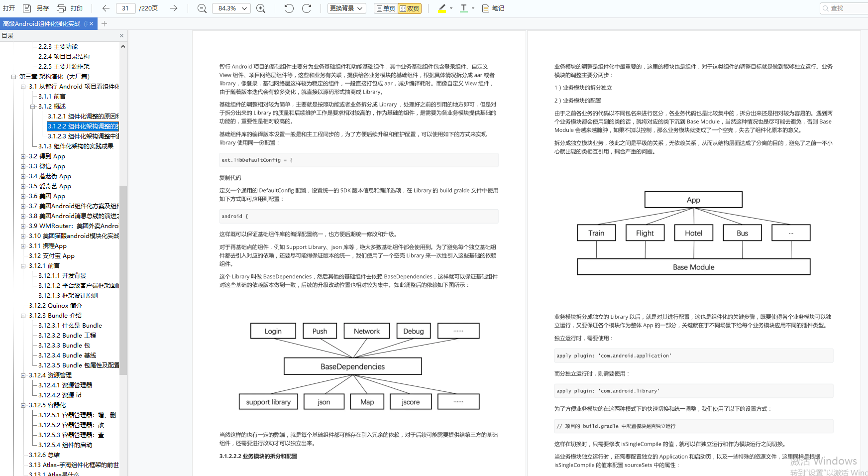Expand the 3.4 蘑菇街 App node
Screen dimensions: 868x476
(23, 176)
